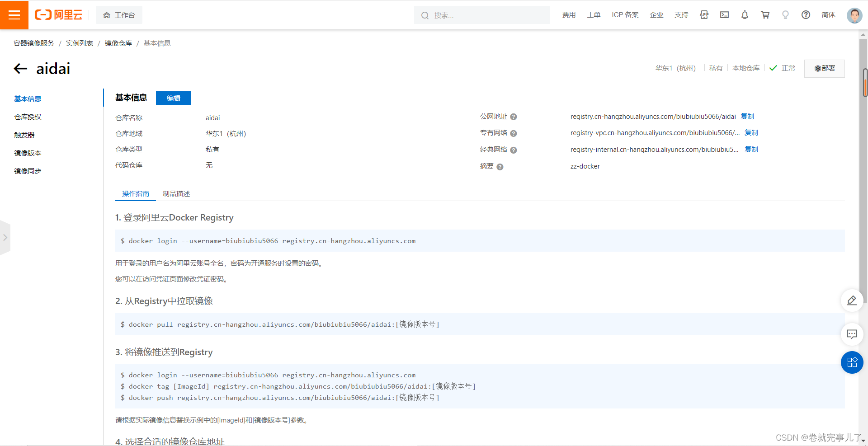Select 镜像版本 in the sidebar
Image resolution: width=868 pixels, height=446 pixels.
(27, 153)
